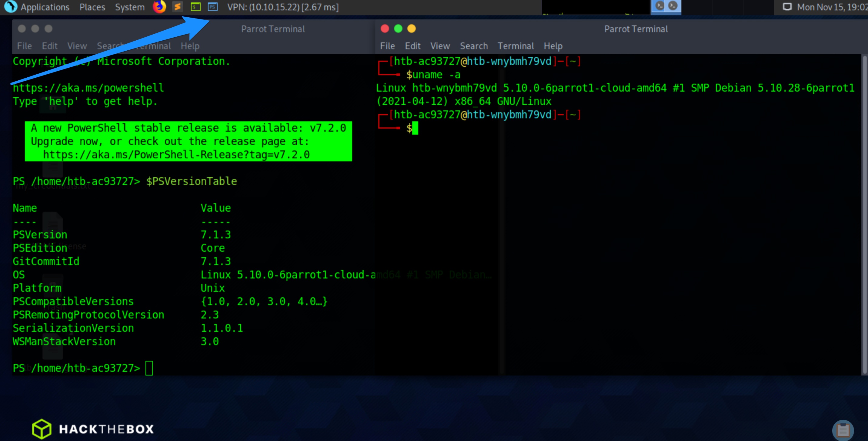Open Edit menu in left PowerShell terminal
The width and height of the screenshot is (868, 441).
pos(49,46)
